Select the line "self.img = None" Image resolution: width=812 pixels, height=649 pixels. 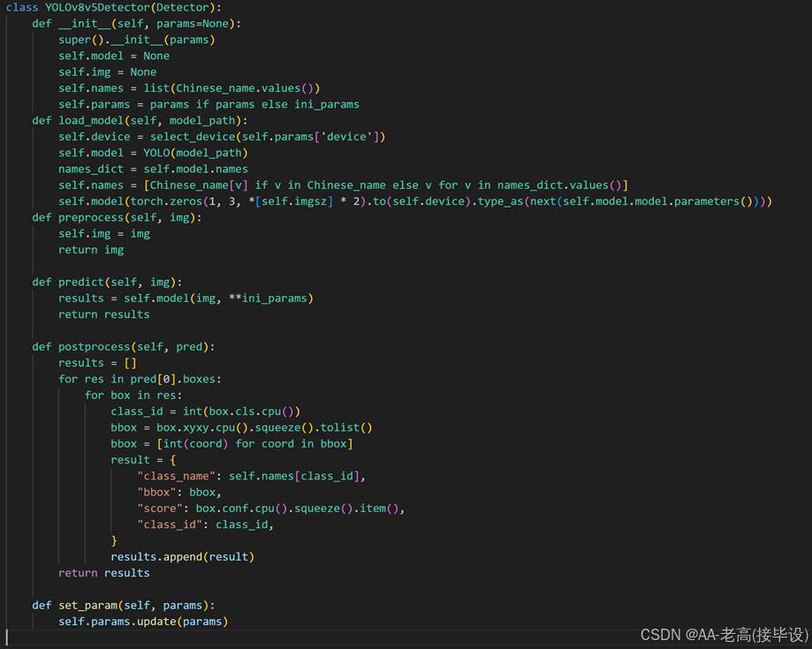[107, 72]
